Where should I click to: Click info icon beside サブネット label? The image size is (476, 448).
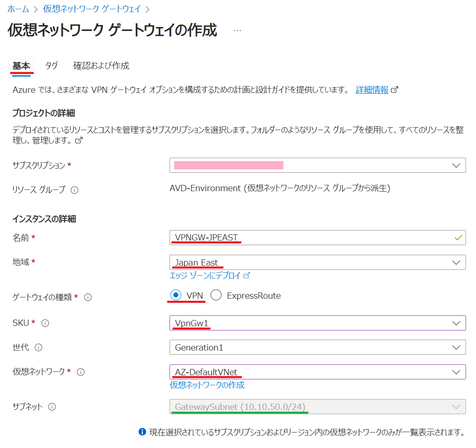coord(52,407)
